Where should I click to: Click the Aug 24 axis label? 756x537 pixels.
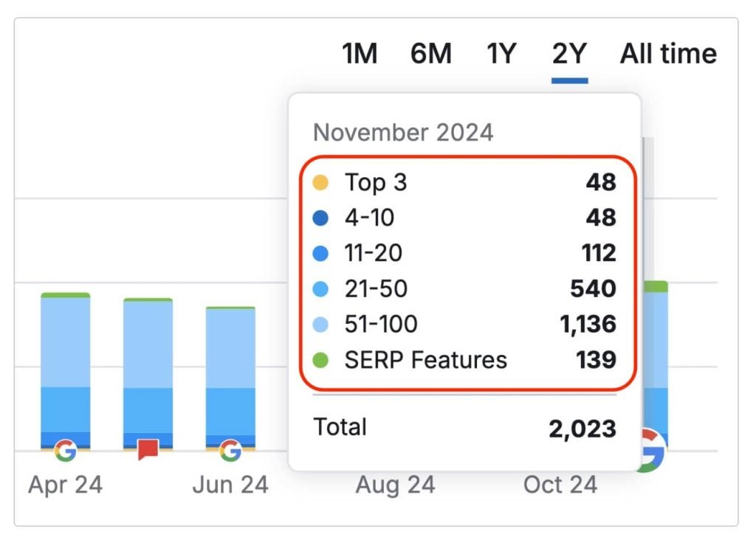(395, 485)
